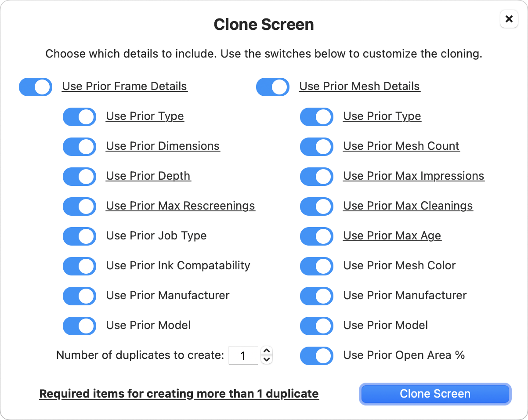Viewport: 528px width, 420px height.
Task: Switch off Use Prior Job Type
Action: tap(80, 236)
